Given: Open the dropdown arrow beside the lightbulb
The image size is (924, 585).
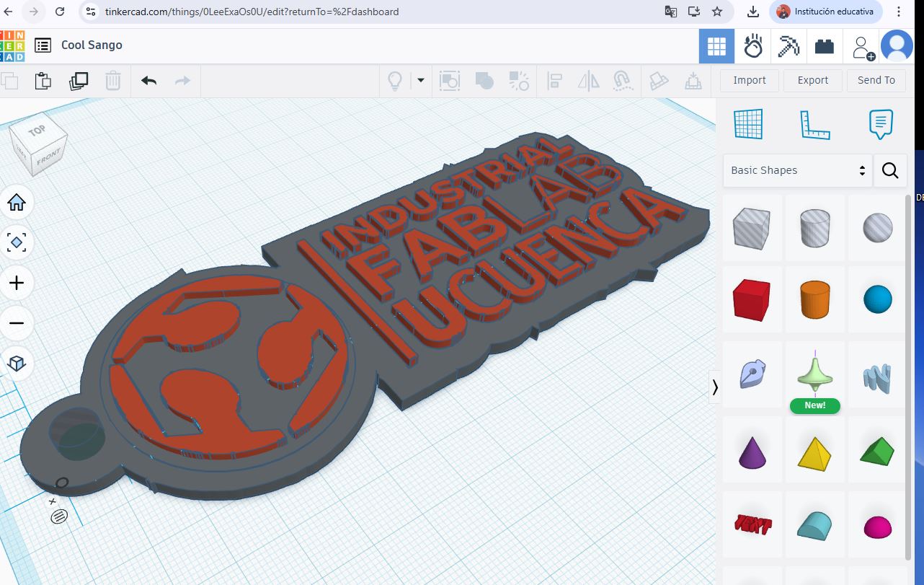Looking at the screenshot, I should 420,80.
